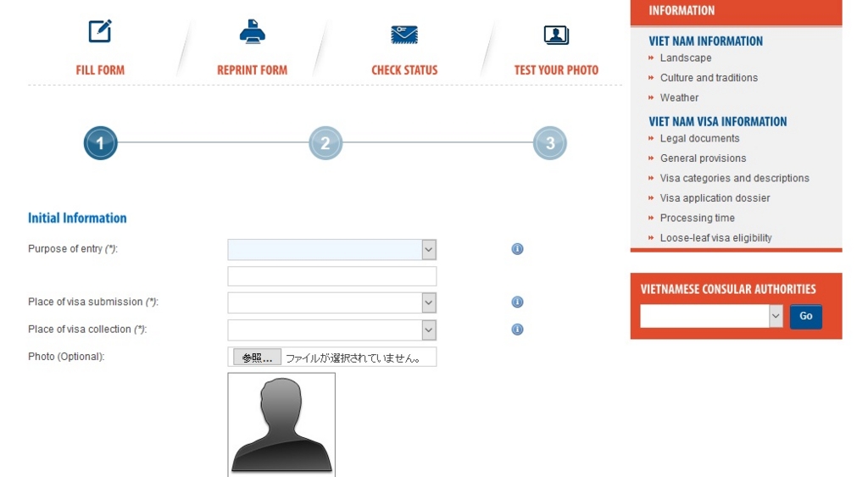Click info icon beside Place of visa submission

517,302
